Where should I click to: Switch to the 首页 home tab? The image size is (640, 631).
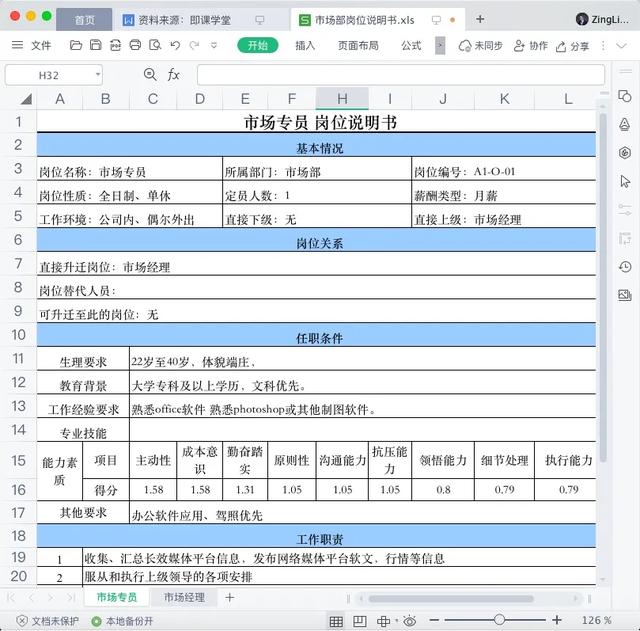point(84,20)
